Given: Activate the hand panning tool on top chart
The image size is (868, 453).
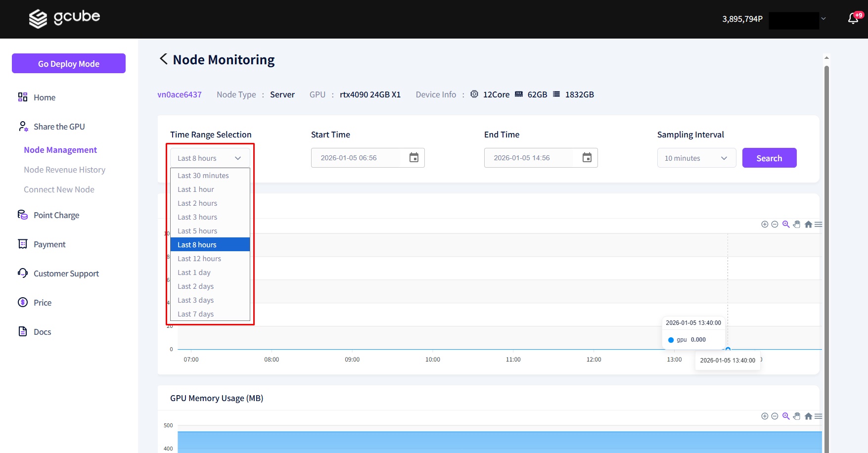Looking at the screenshot, I should coord(797,225).
